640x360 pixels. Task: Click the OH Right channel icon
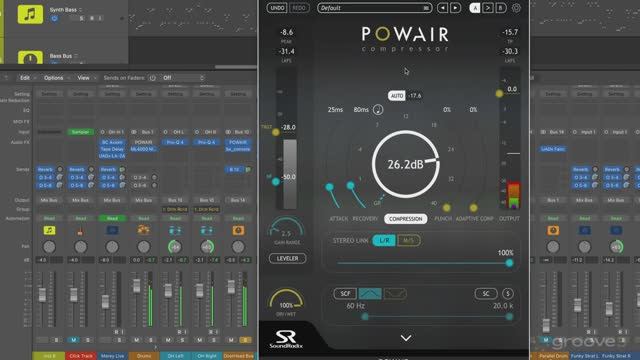tap(207, 231)
